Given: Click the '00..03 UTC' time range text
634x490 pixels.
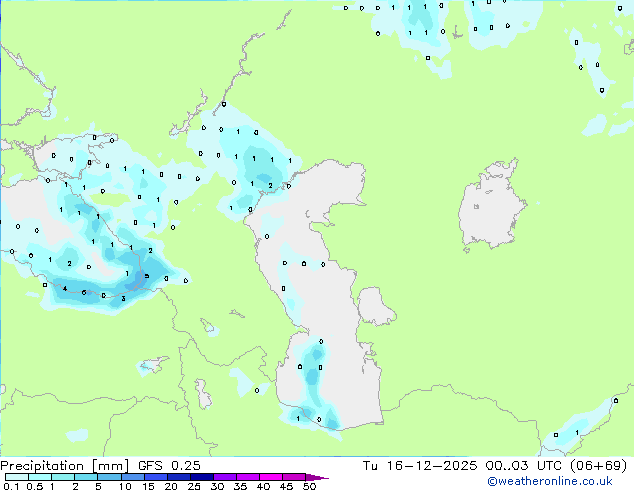Looking at the screenshot, I should coord(524,466).
